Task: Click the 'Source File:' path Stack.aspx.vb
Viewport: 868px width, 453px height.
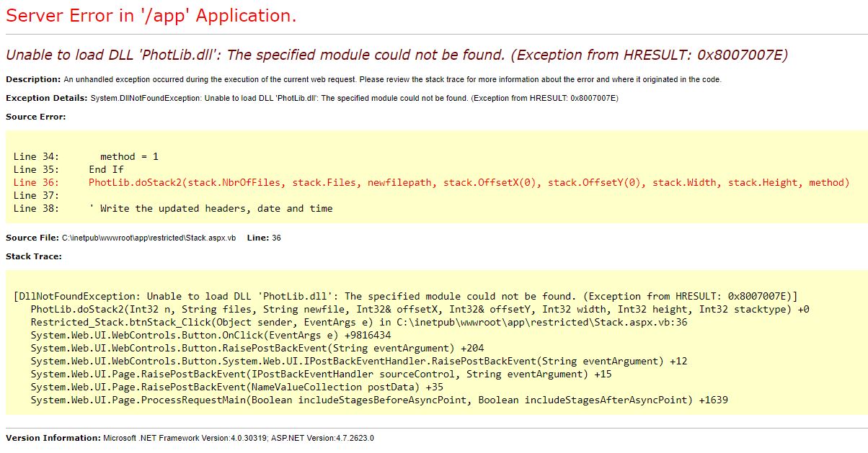Action: click(x=149, y=238)
